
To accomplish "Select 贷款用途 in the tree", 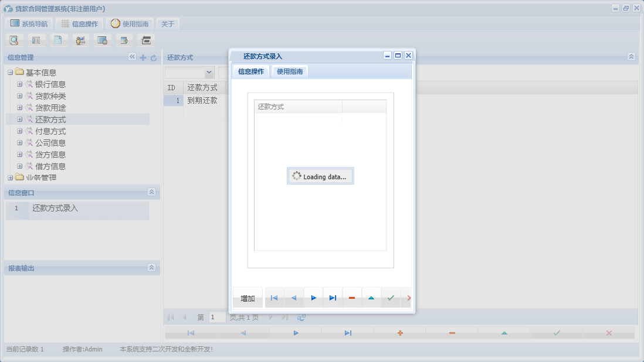I will tap(50, 108).
